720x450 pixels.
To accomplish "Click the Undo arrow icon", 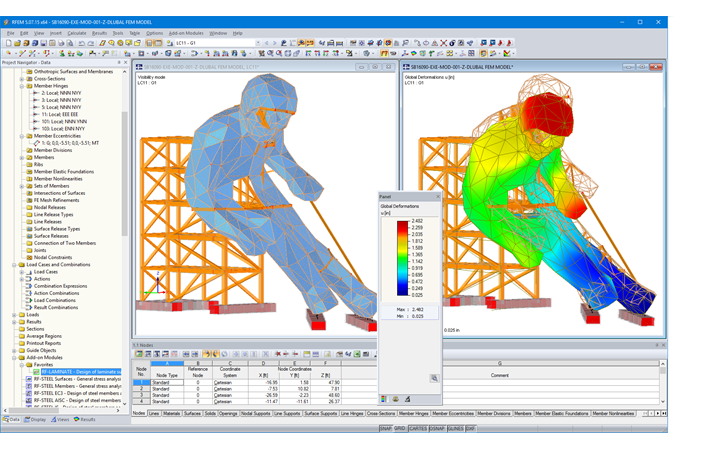I will 82,43.
